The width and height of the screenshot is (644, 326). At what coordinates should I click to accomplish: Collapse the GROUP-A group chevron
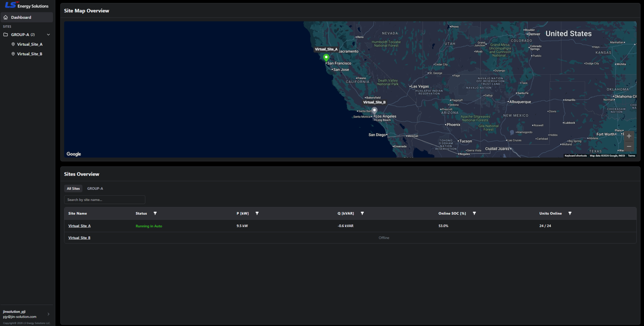tap(48, 35)
